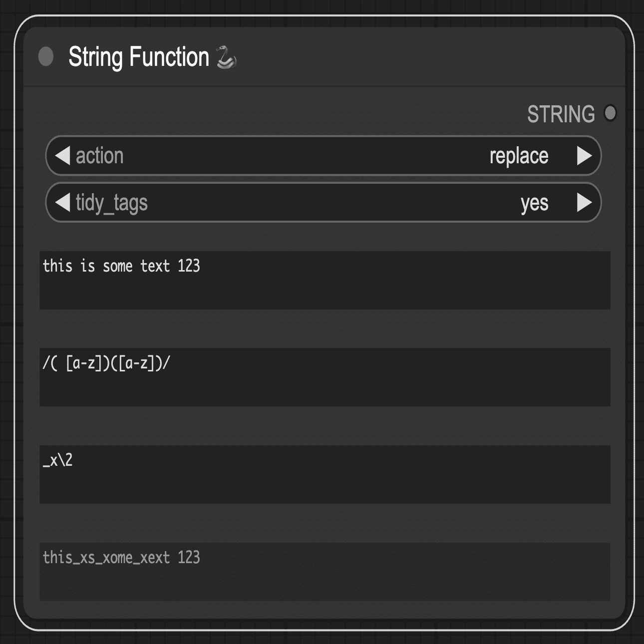Focus the "this is some text 123" input

pos(324,280)
